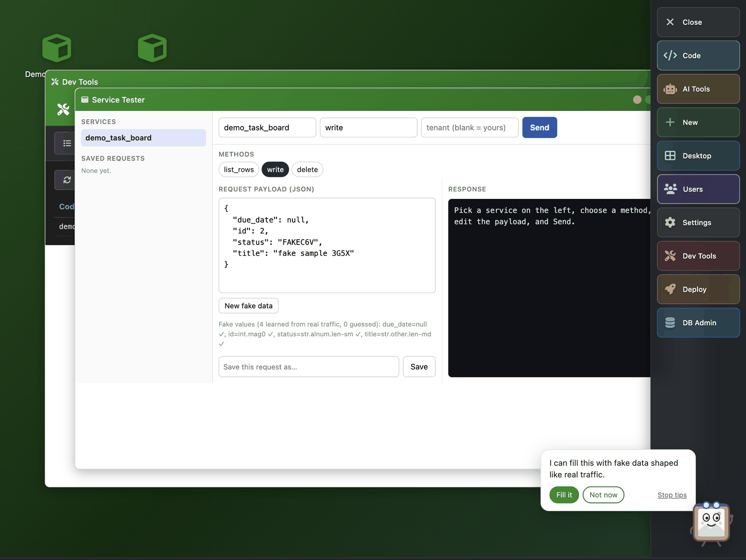Dismiss the tip with Not now
Viewport: 746px width, 560px height.
(x=603, y=495)
